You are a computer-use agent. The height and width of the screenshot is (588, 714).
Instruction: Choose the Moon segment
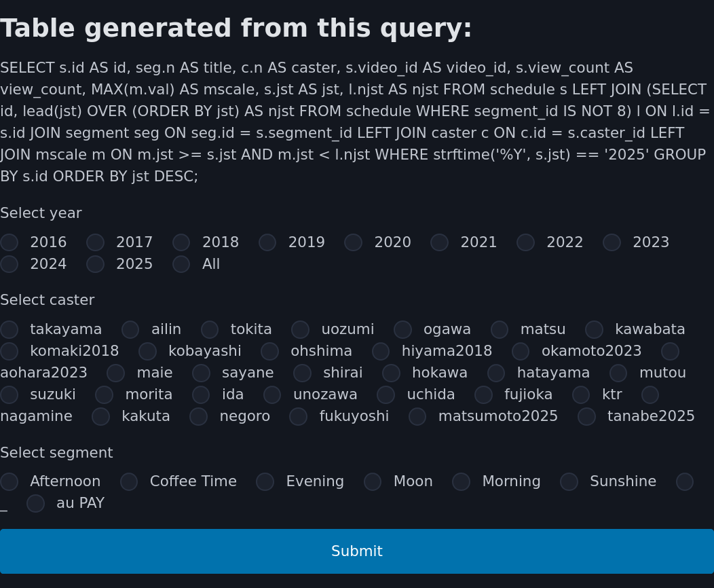pos(373,482)
